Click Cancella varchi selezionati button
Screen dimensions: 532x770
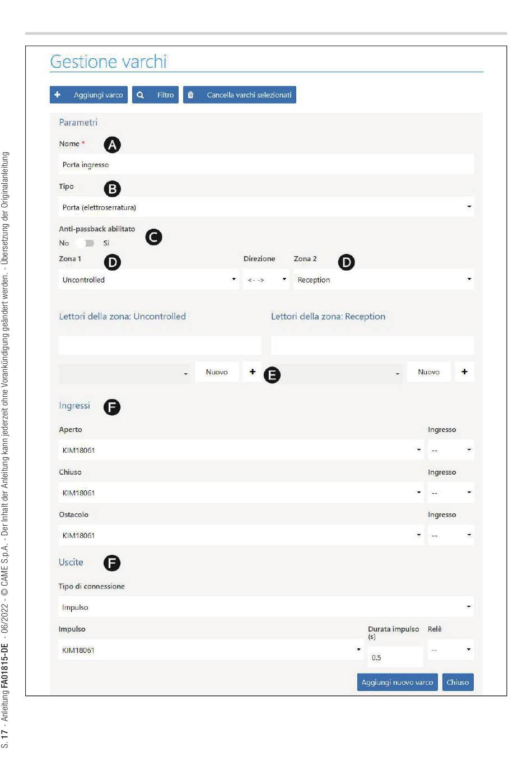pyautogui.click(x=239, y=95)
